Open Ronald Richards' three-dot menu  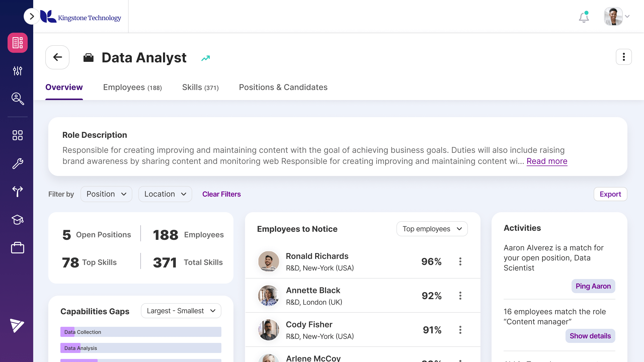coord(460,261)
